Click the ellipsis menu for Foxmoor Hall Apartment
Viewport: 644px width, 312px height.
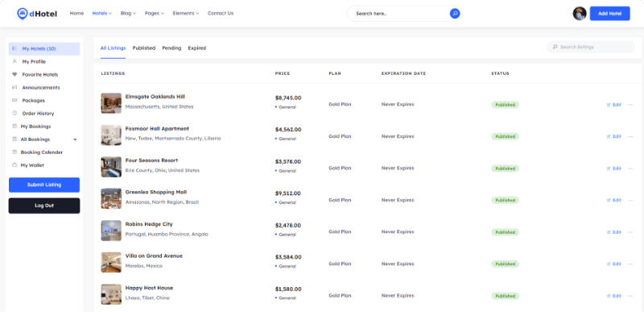click(630, 136)
